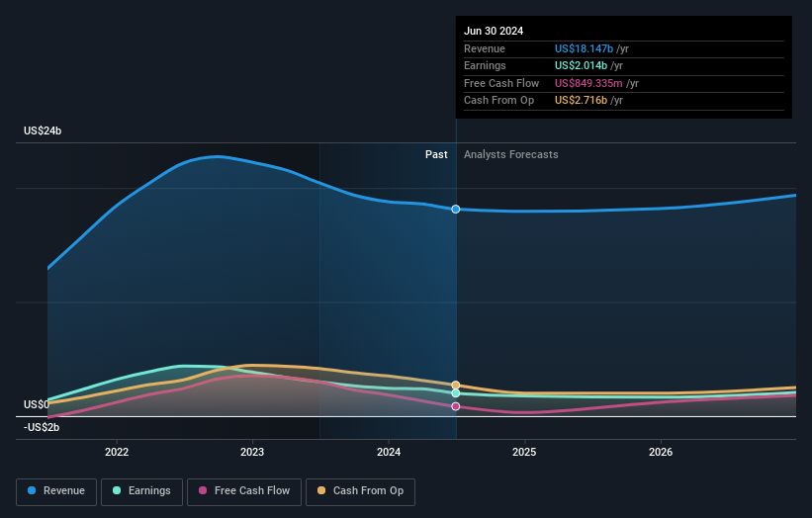The image size is (812, 518).
Task: Select the Free Cash Flow data point marker
Action: pos(456,406)
